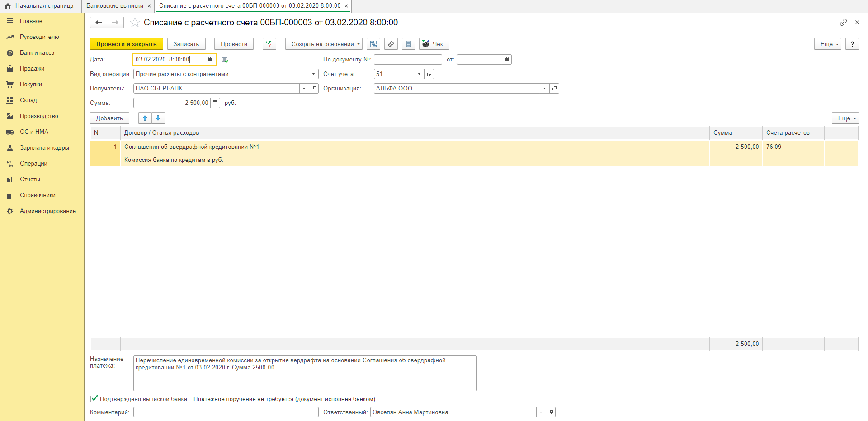
Task: Click into the Комментарий input field
Action: click(226, 412)
